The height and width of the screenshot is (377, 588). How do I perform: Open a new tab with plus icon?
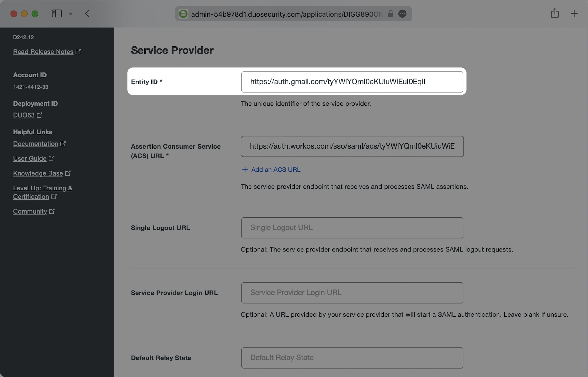574,13
